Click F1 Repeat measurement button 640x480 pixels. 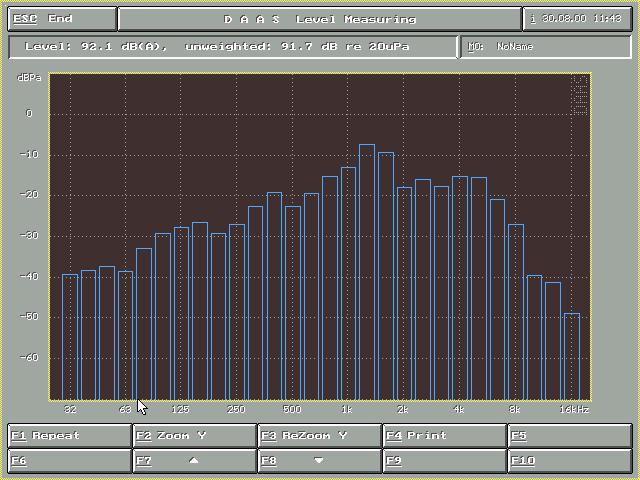click(69, 436)
